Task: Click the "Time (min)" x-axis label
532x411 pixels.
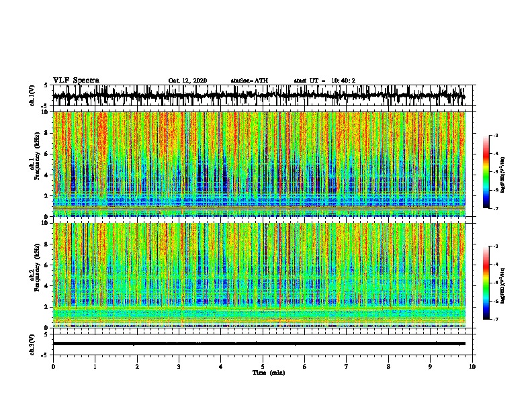Action: [269, 373]
